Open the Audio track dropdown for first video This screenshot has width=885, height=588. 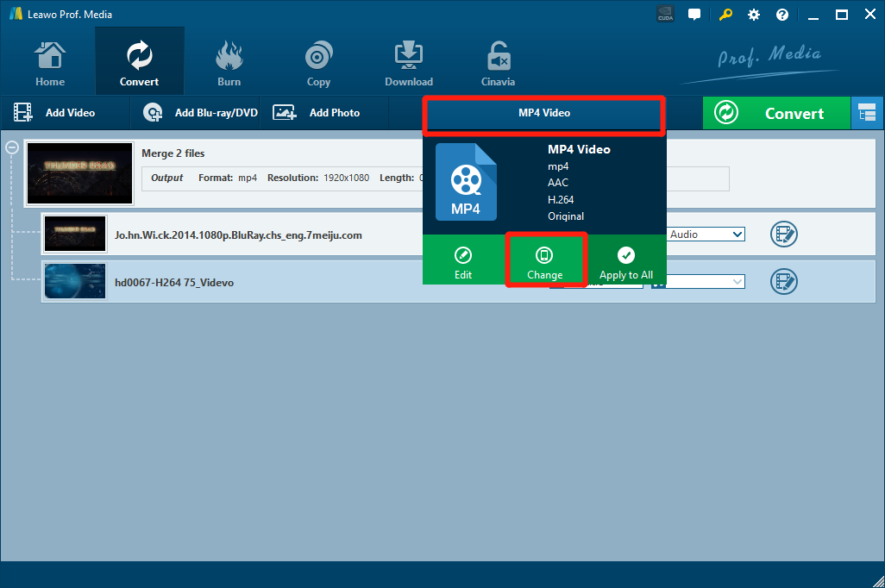(706, 235)
